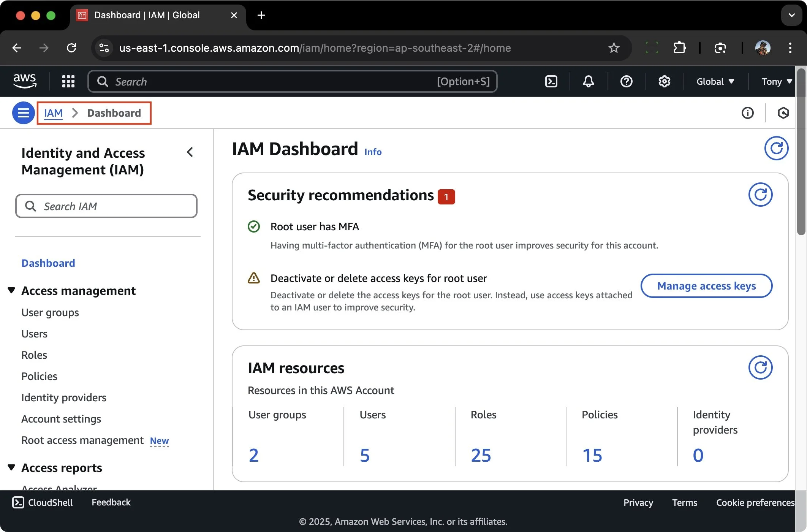Open a new browser tab
The image size is (807, 532).
tap(261, 16)
